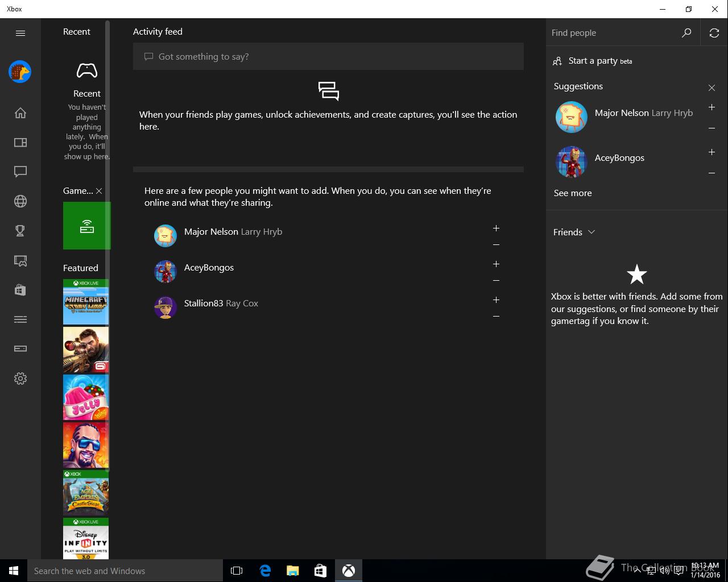728x582 pixels.
Task: Open Task View on the taskbar
Action: 237,571
